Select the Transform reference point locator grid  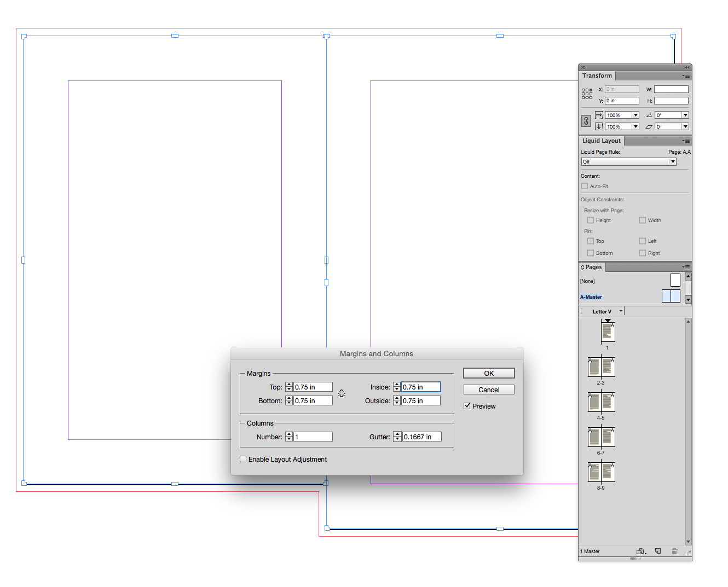tap(587, 94)
